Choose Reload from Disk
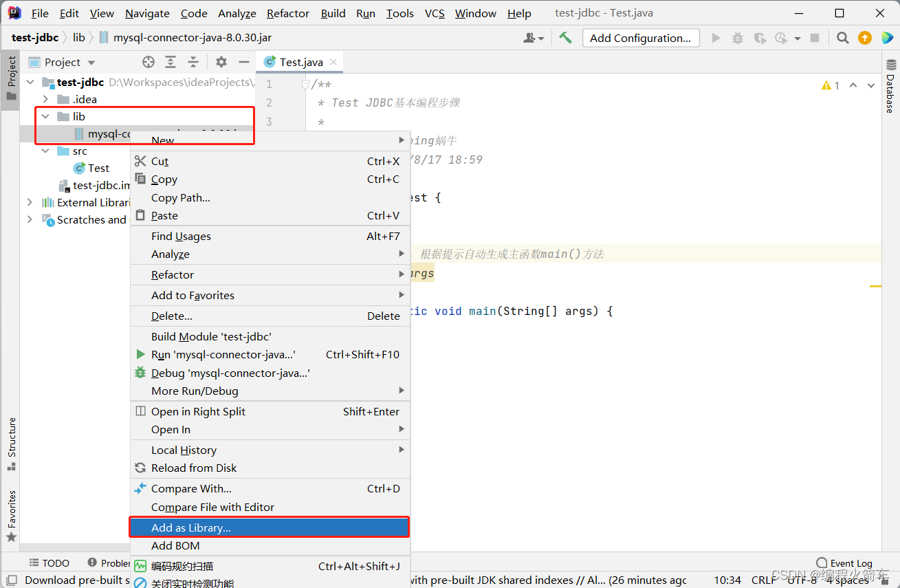Image resolution: width=900 pixels, height=588 pixels. click(270, 468)
